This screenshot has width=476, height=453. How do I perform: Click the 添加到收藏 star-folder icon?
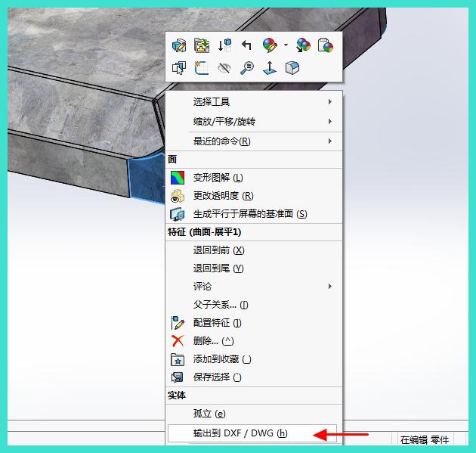[178, 359]
